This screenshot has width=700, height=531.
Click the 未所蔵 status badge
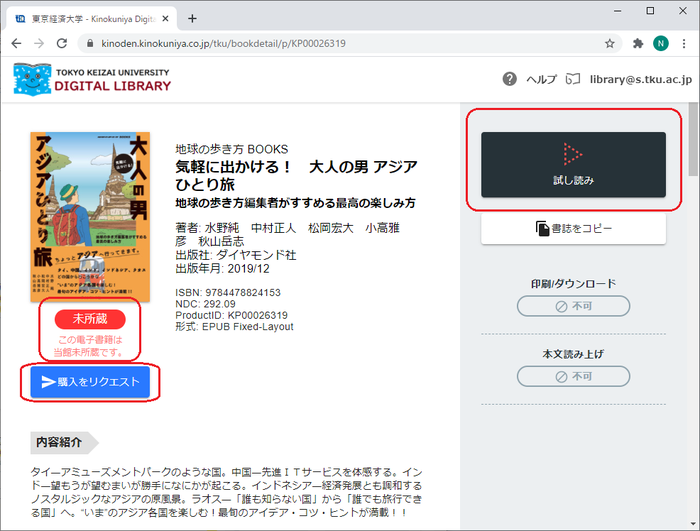click(x=90, y=319)
